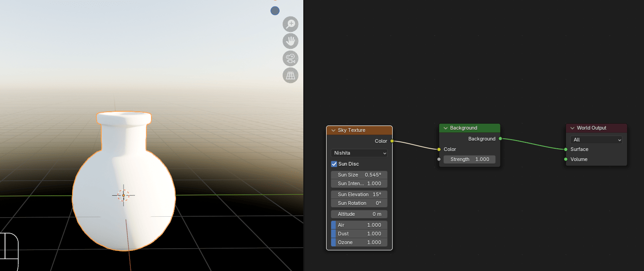Image resolution: width=644 pixels, height=271 pixels.
Task: Click Sky Texture Color output socket
Action: click(x=392, y=141)
